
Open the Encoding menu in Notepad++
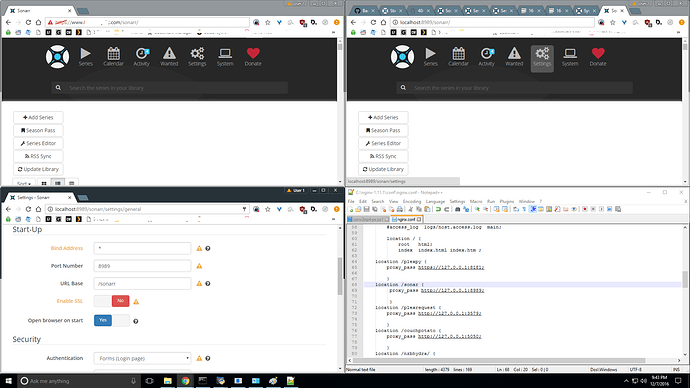411,201
